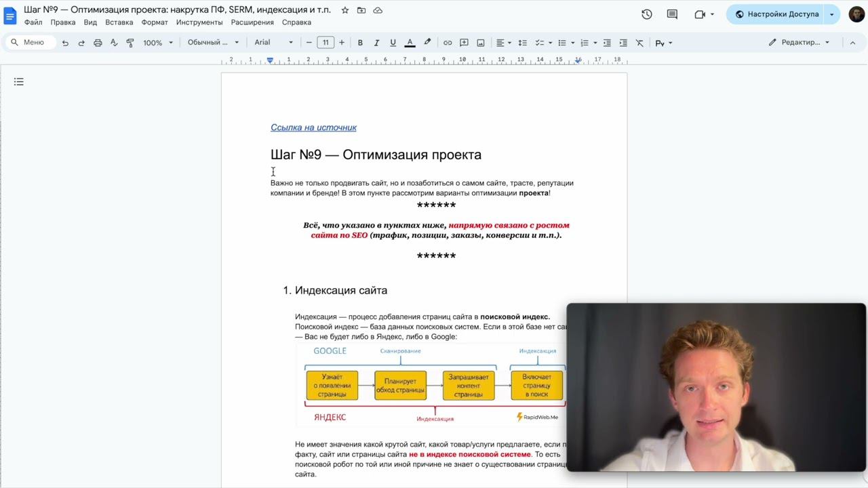Select the Paint format roller tool

pos(130,43)
